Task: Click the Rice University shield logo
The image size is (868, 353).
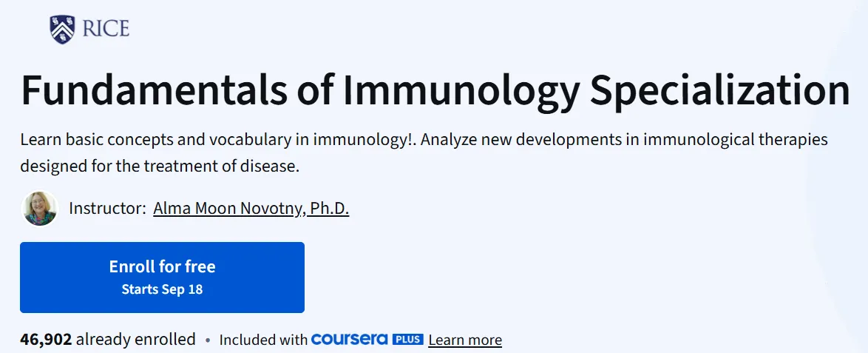Action: pyautogui.click(x=62, y=29)
